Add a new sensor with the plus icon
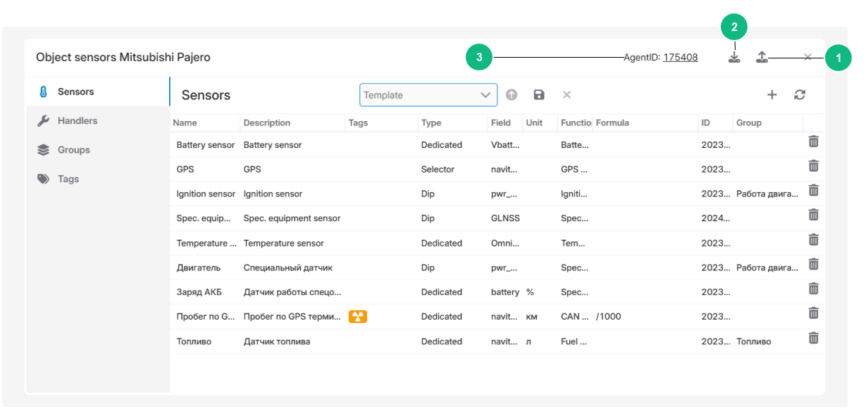868x409 pixels. pos(772,94)
